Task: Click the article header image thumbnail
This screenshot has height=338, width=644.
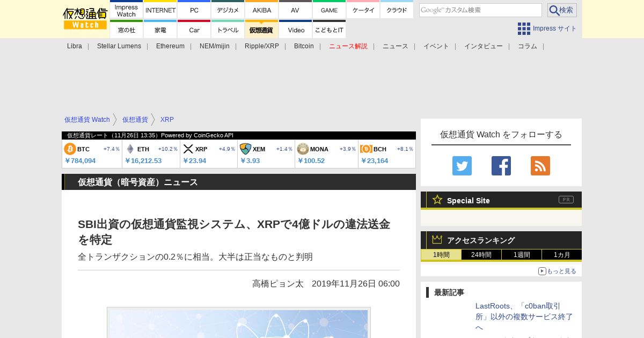Action: [239, 323]
